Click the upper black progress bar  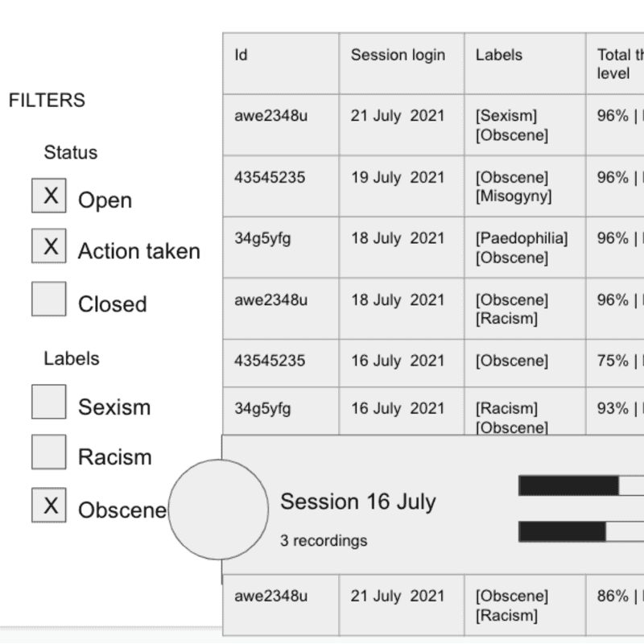tap(569, 486)
